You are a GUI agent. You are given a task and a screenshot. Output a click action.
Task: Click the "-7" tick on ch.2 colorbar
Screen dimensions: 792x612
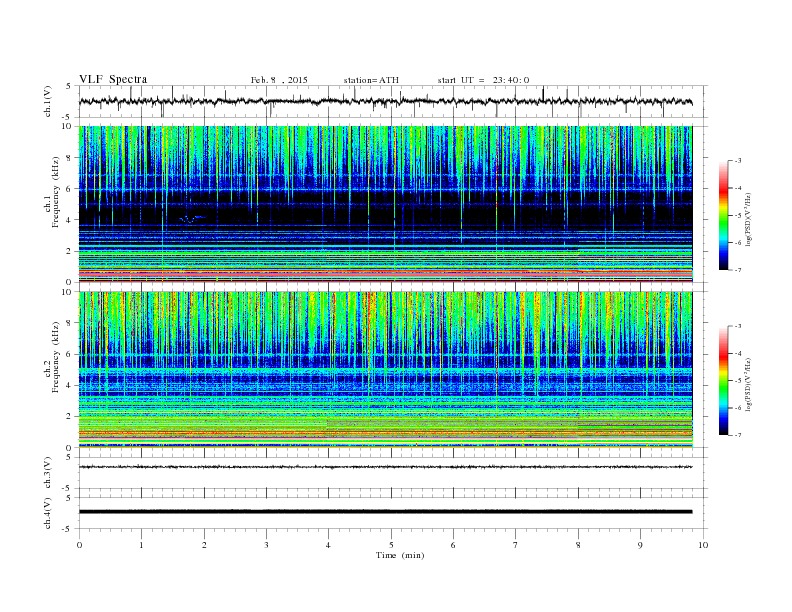[738, 435]
